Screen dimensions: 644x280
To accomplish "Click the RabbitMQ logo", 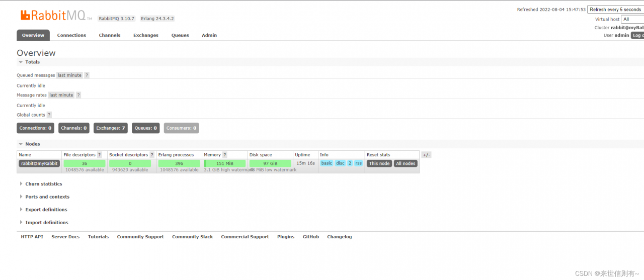I will click(56, 16).
